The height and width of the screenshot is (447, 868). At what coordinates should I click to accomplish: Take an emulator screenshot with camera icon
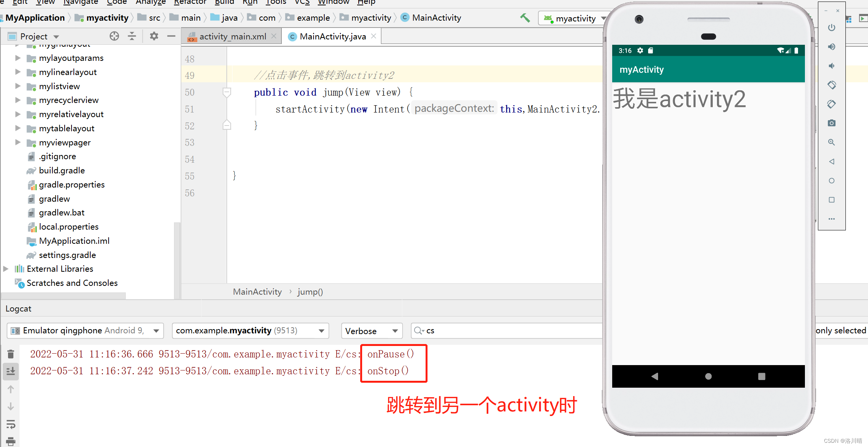(832, 123)
